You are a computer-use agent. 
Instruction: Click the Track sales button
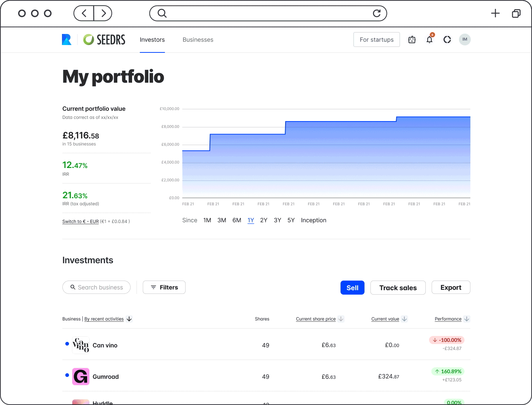(398, 288)
